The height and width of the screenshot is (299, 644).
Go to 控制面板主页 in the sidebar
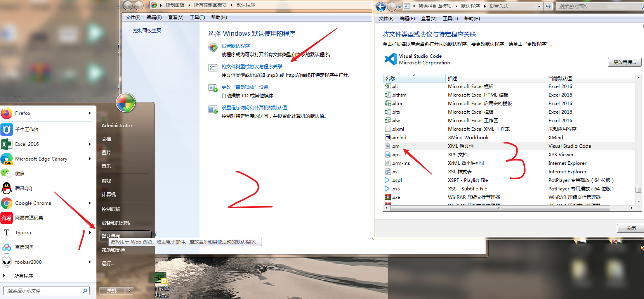coord(147,31)
